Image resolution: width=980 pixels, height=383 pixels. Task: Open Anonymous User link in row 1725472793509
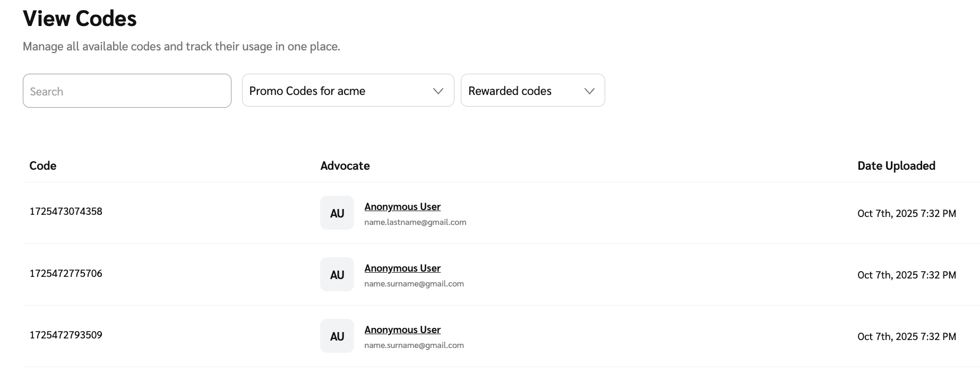click(402, 330)
